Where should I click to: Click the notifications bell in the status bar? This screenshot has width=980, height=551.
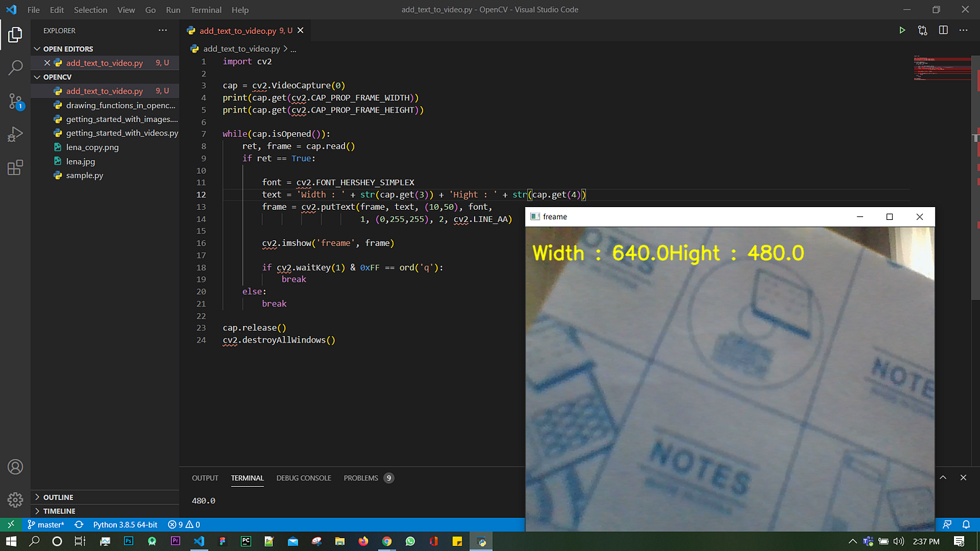[x=966, y=524]
